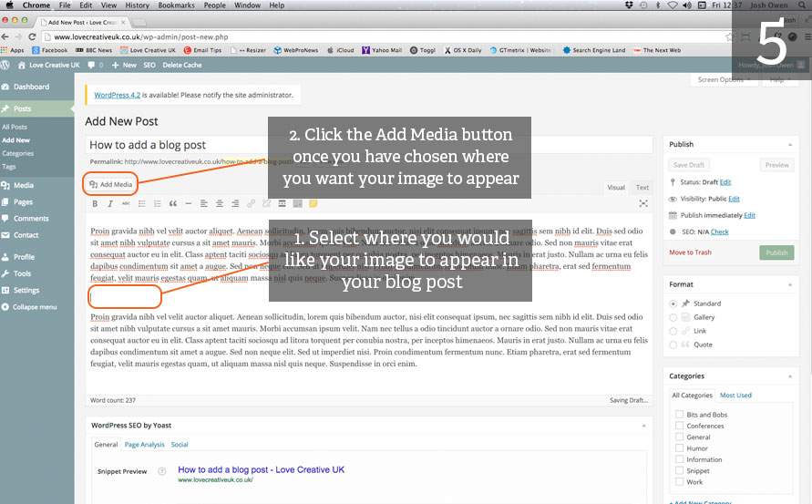The height and width of the screenshot is (504, 812).
Task: Click the Bold formatting icon
Action: pyautogui.click(x=95, y=203)
